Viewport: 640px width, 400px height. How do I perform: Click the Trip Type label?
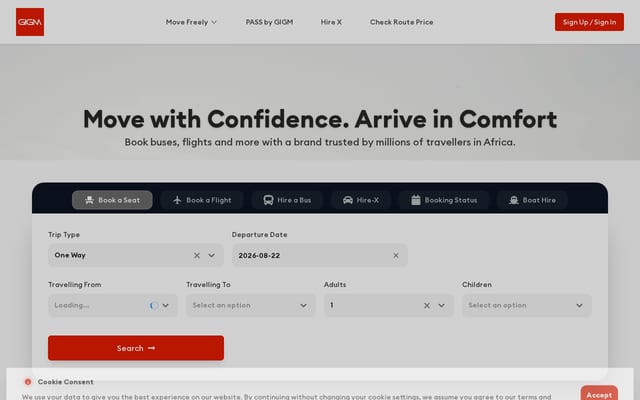(64, 235)
